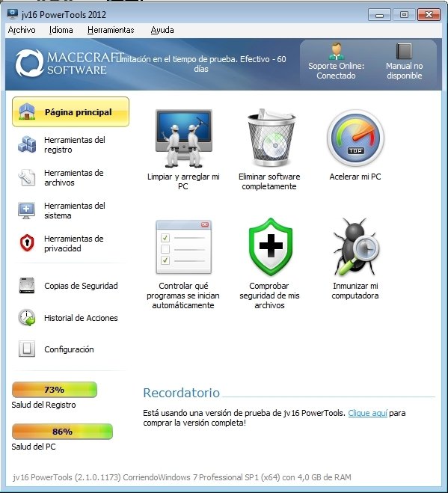Open Herramientas del registro
The width and height of the screenshot is (448, 493).
point(75,144)
